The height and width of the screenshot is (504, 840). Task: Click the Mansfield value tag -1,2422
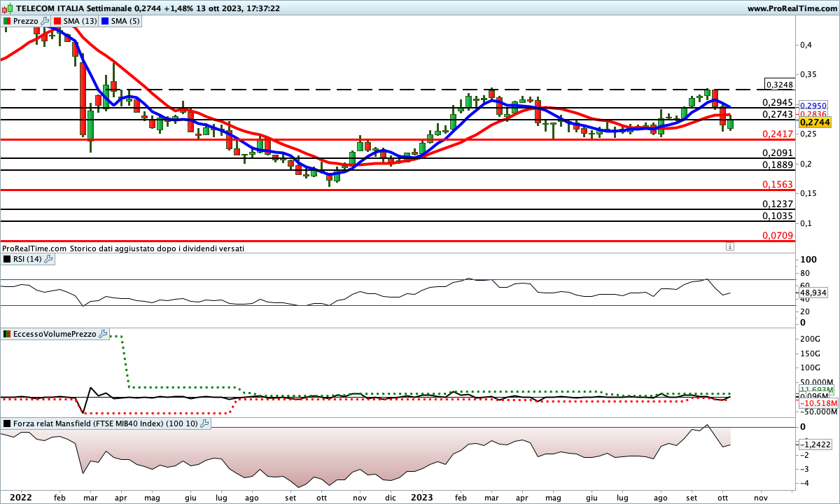[815, 444]
